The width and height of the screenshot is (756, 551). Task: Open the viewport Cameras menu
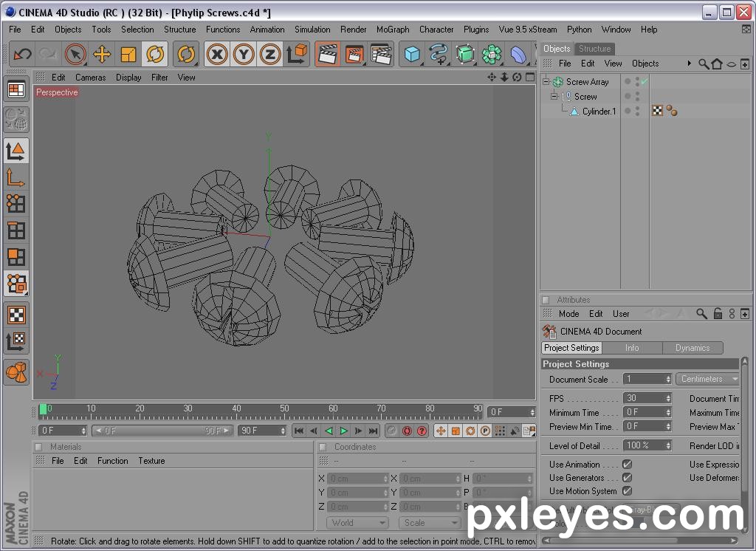click(91, 78)
